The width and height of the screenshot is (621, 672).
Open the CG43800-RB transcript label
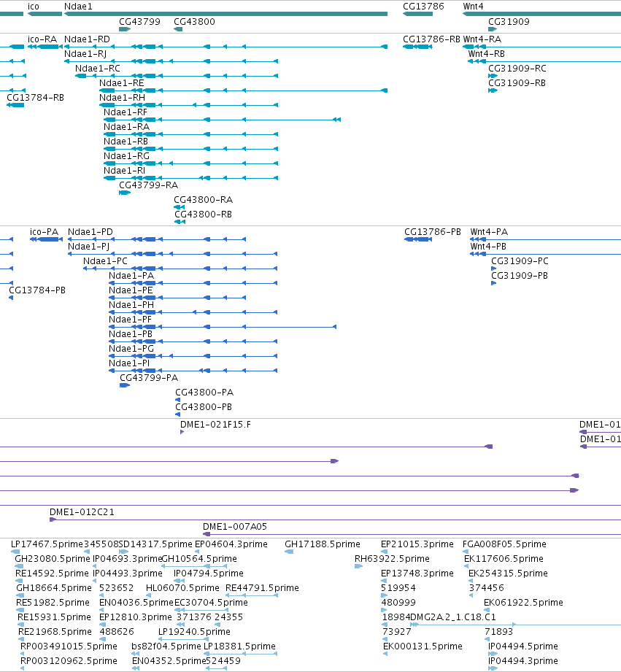[204, 215]
